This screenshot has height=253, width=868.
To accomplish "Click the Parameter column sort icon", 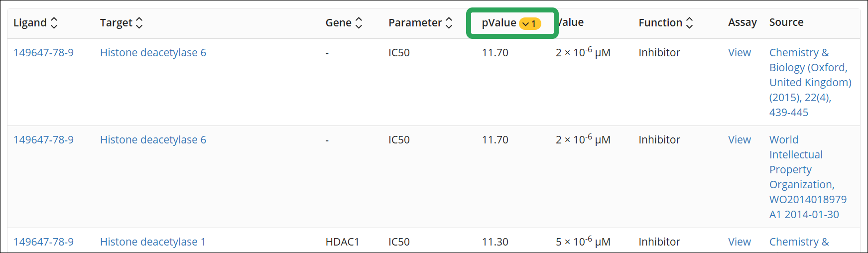I will [449, 23].
